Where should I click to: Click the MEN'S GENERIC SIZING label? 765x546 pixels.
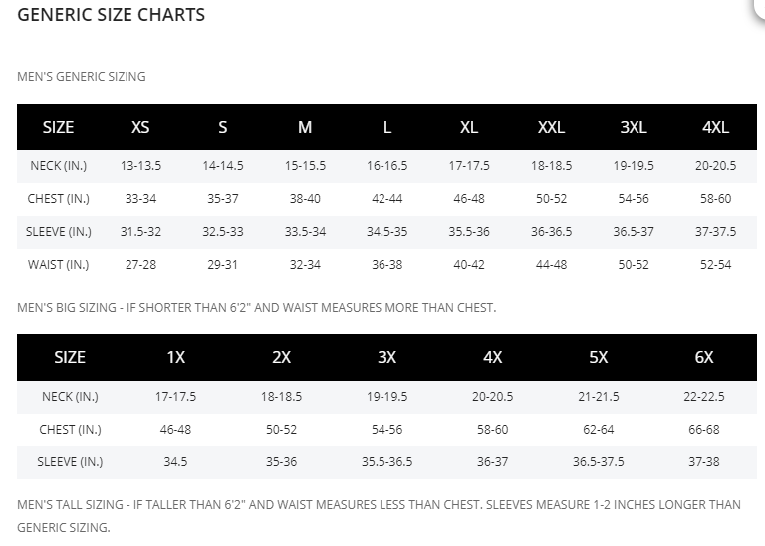(81, 77)
